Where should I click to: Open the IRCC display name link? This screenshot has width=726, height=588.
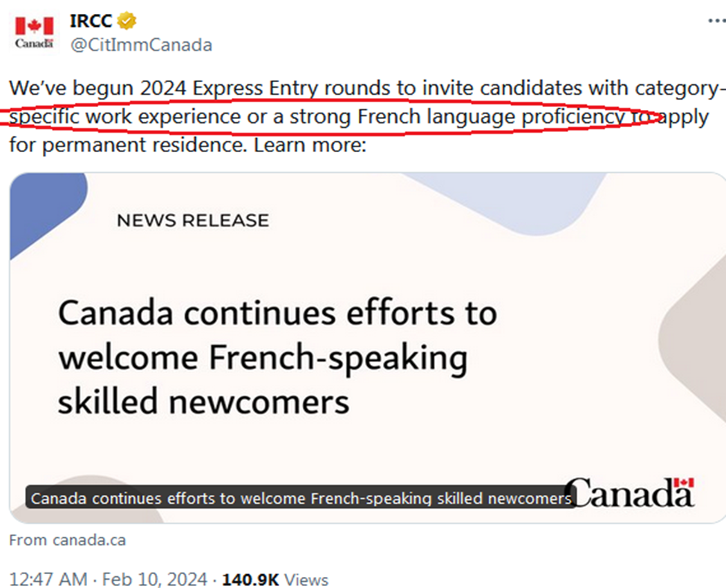[x=91, y=21]
